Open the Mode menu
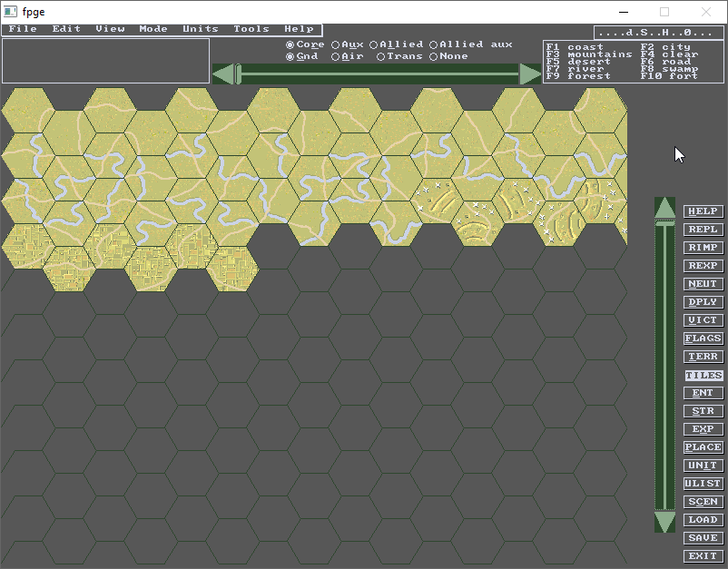Viewport: 728px width, 569px height. click(x=153, y=29)
